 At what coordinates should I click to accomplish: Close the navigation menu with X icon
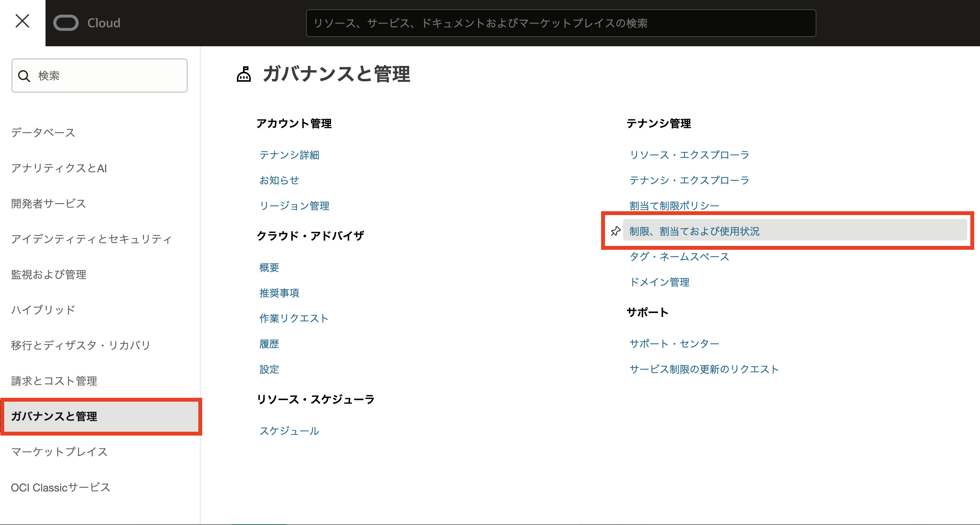click(22, 21)
